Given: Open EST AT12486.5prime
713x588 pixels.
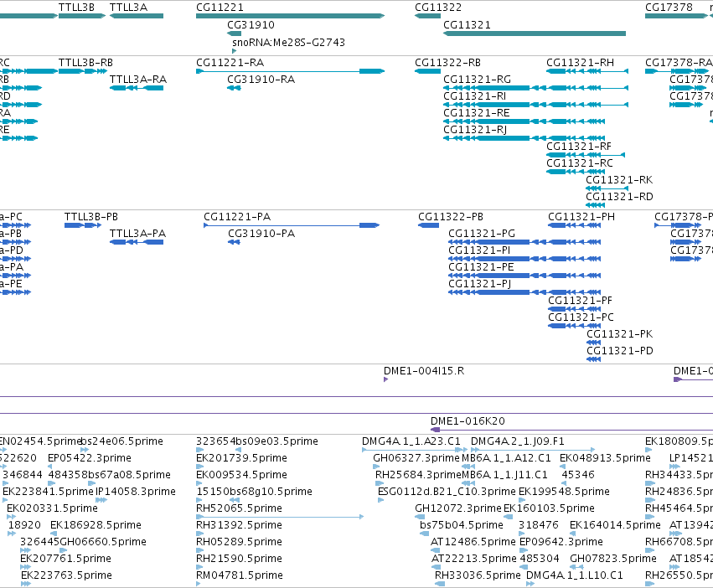Looking at the screenshot, I should [473, 542].
